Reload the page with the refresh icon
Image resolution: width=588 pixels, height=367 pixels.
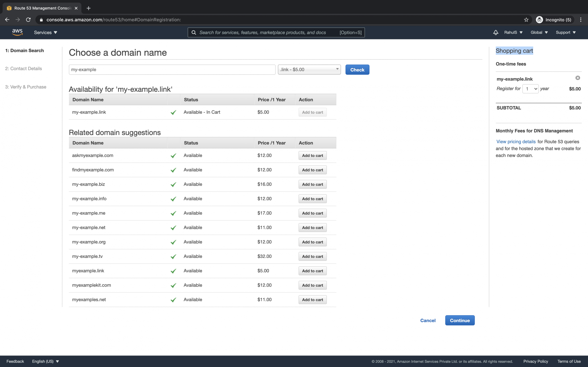(x=28, y=20)
